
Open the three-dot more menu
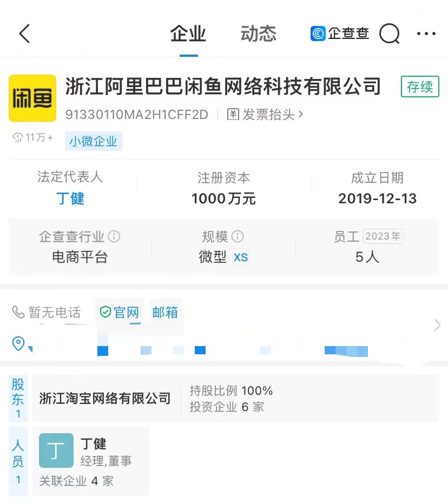(426, 34)
